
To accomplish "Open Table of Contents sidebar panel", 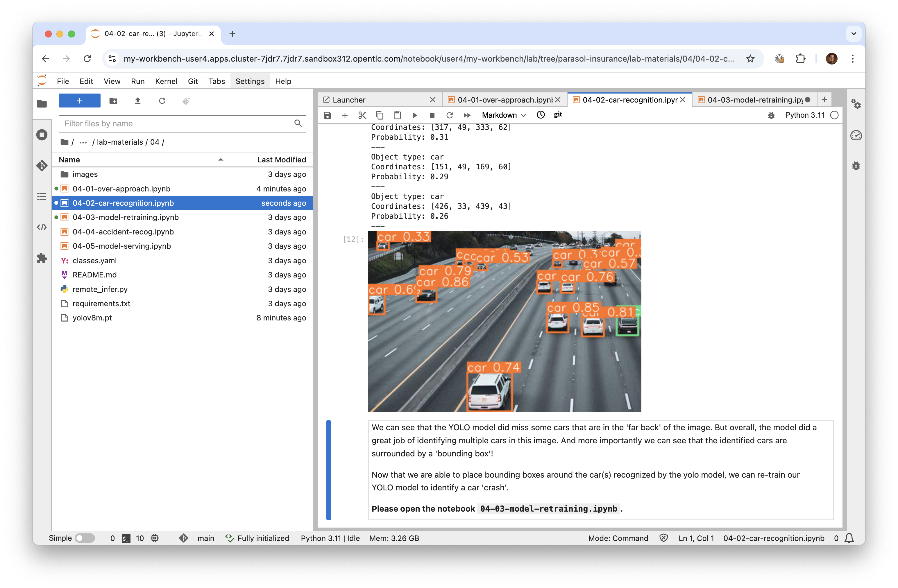I will tap(42, 196).
